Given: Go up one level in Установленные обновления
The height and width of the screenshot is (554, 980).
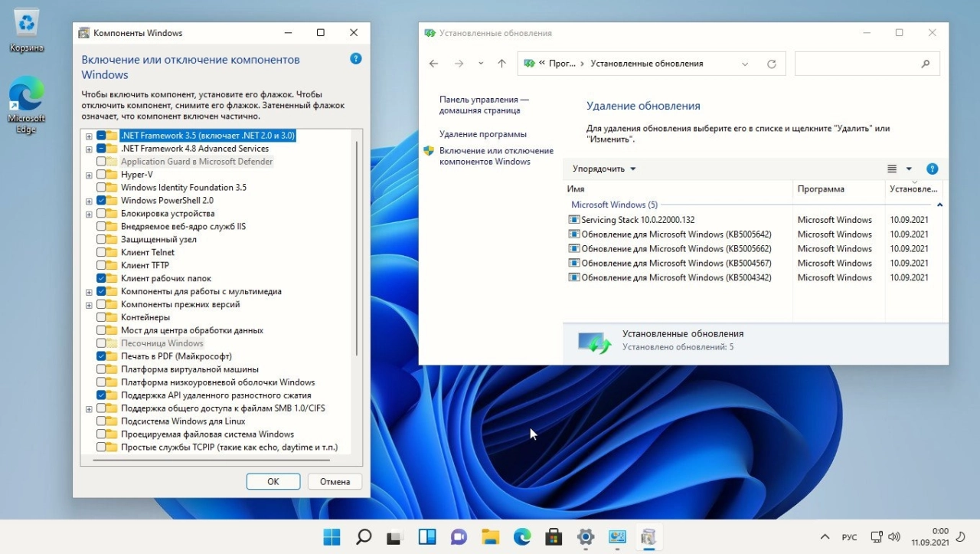Looking at the screenshot, I should coord(501,64).
